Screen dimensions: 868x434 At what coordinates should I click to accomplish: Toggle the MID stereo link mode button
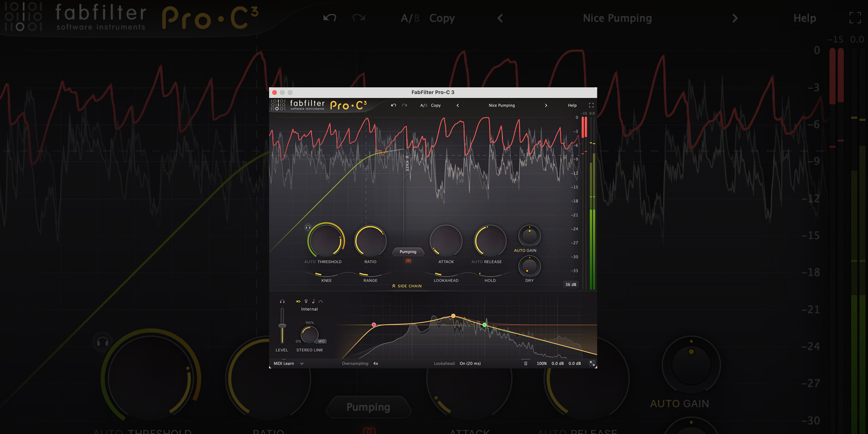point(322,341)
